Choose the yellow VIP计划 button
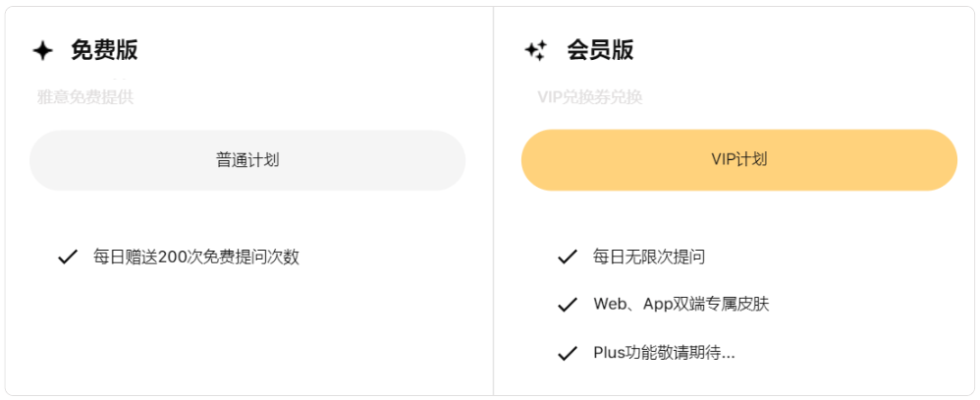Screen dimensions: 980x400 738,160
